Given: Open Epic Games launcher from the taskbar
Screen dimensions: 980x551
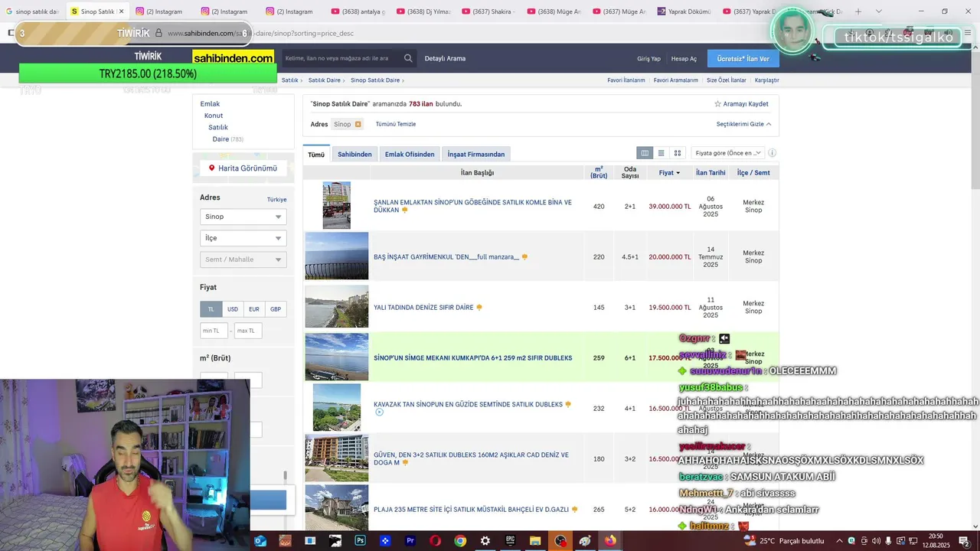Looking at the screenshot, I should 510,541.
